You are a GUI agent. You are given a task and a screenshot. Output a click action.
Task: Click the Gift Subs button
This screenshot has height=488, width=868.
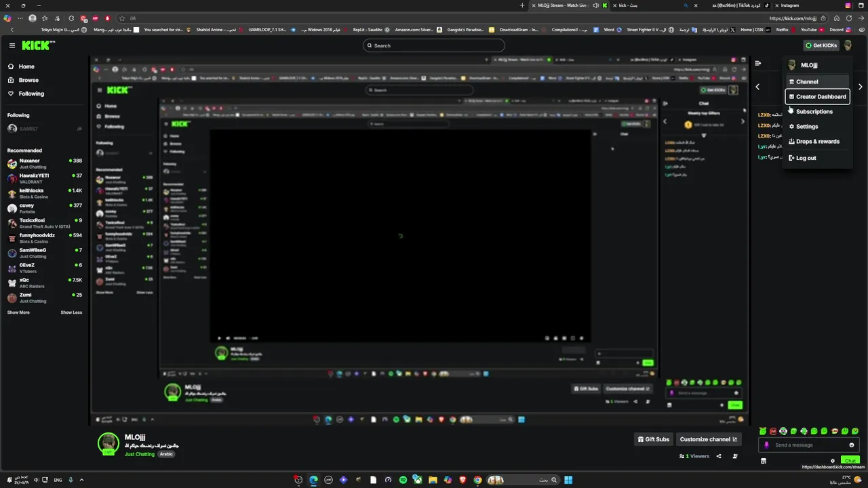click(654, 439)
